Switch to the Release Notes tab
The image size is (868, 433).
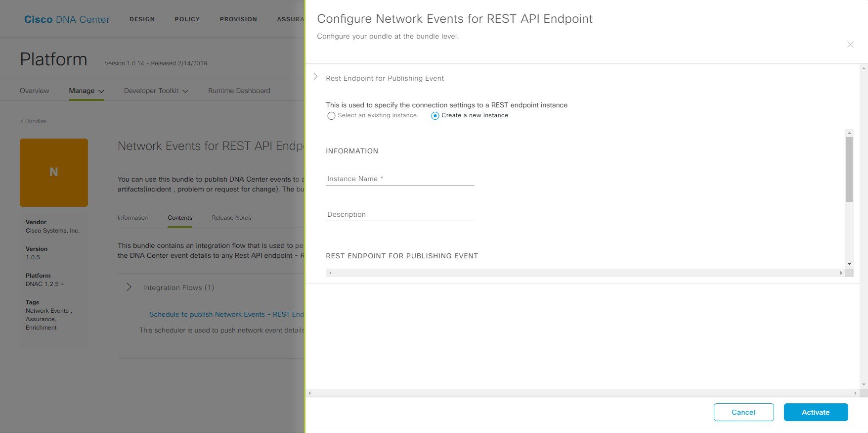(x=231, y=218)
